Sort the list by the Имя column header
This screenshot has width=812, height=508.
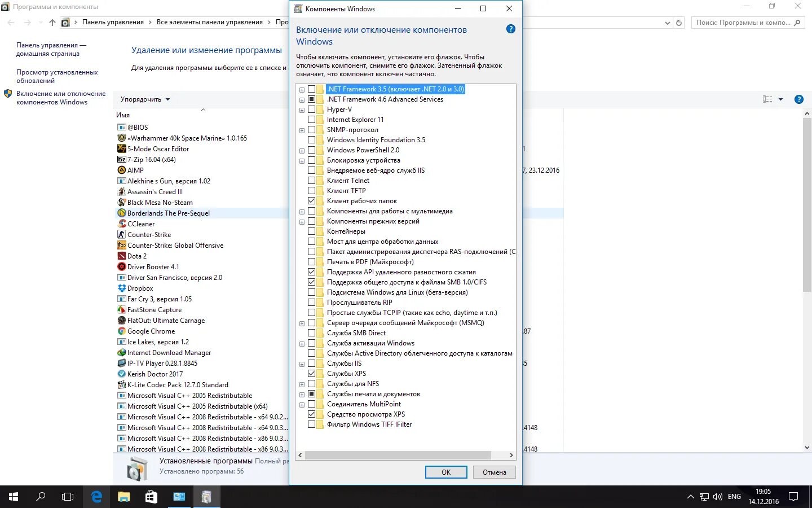pos(123,115)
